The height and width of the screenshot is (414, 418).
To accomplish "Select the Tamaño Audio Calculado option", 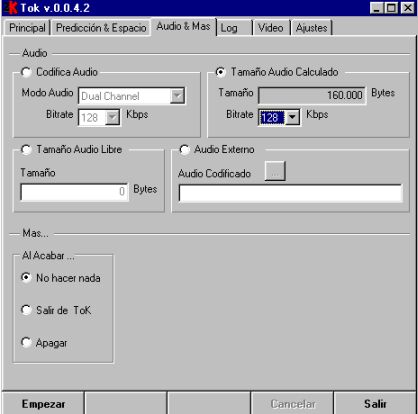I will [x=221, y=72].
